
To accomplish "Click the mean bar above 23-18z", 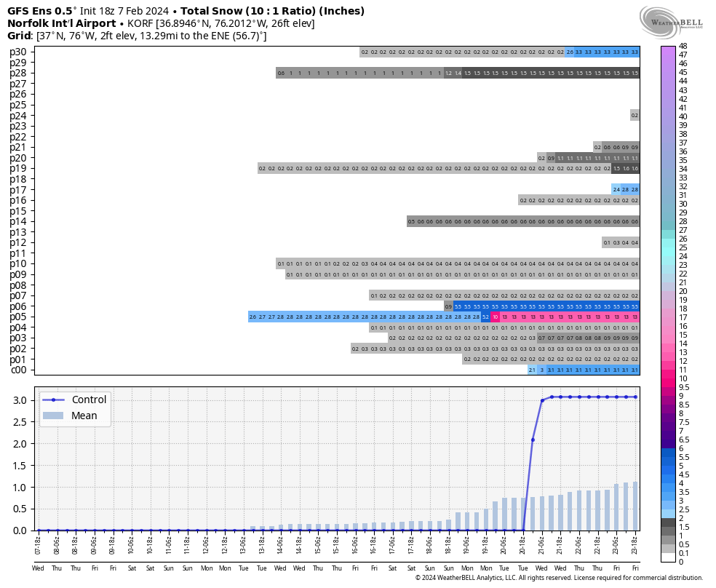I will click(x=635, y=506).
